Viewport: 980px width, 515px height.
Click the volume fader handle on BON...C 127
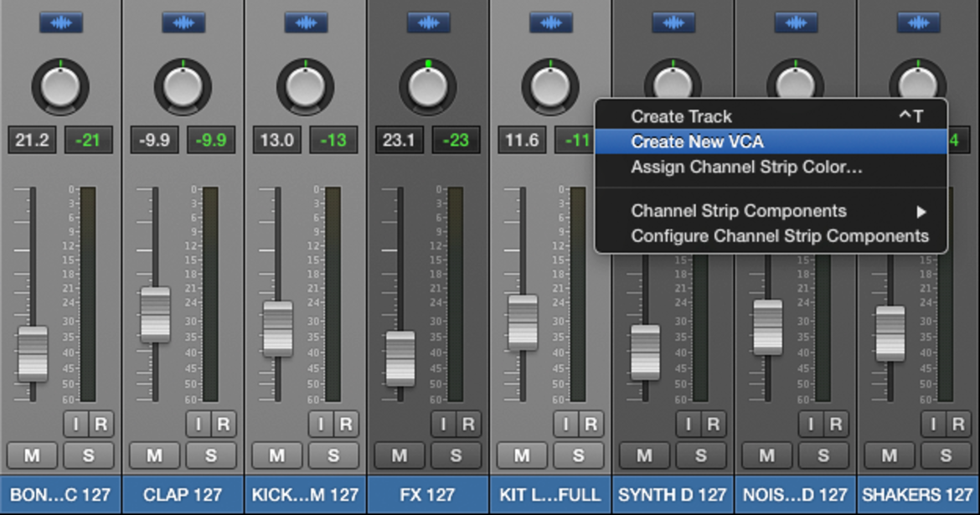point(33,353)
